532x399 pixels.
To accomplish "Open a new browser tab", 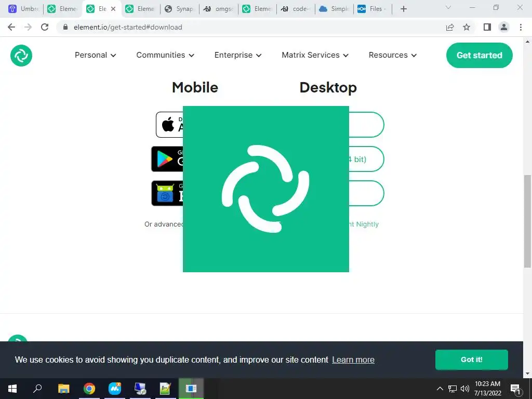I will click(x=403, y=9).
